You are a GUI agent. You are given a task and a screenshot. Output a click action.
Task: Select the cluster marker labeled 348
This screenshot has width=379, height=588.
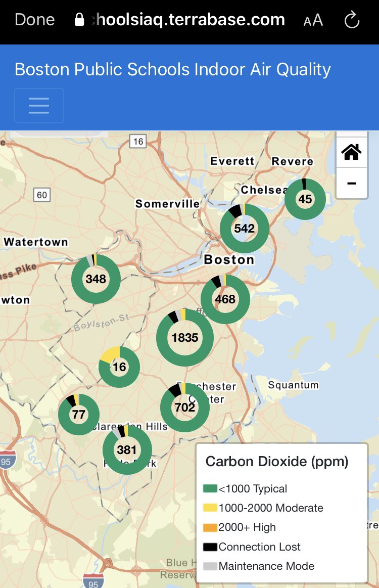[96, 279]
